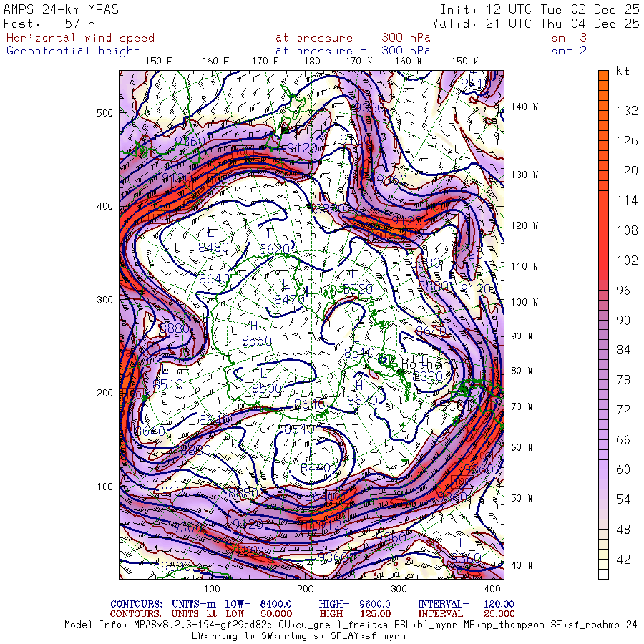Click the white bottom segment of the colorbar
644x644 pixels.
click(603, 574)
